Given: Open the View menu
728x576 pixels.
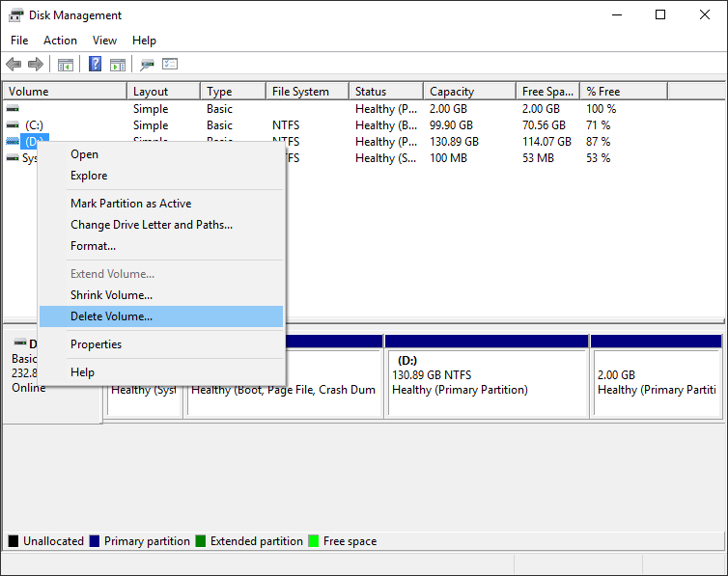Looking at the screenshot, I should pos(104,41).
